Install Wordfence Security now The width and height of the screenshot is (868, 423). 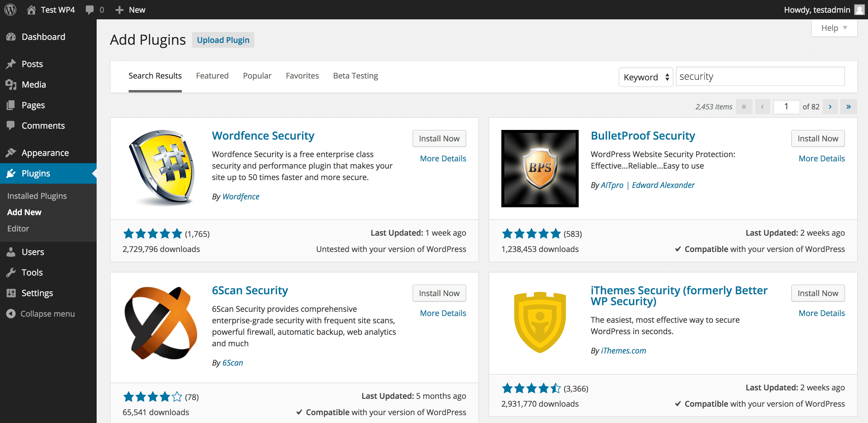439,138
